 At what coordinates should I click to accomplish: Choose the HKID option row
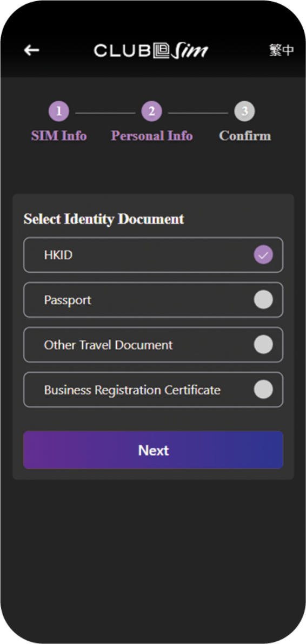coord(153,255)
